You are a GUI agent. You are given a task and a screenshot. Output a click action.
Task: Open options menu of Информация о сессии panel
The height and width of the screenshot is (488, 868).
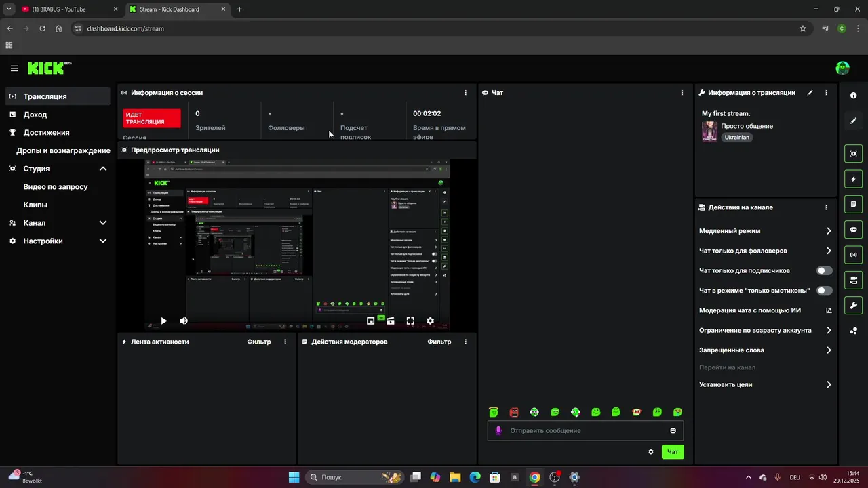465,93
